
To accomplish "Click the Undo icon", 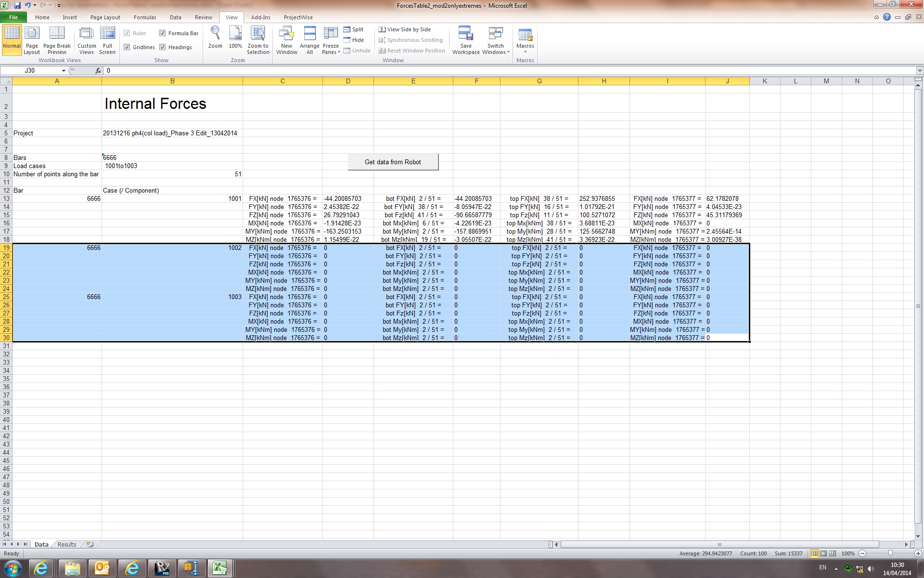I will click(27, 5).
